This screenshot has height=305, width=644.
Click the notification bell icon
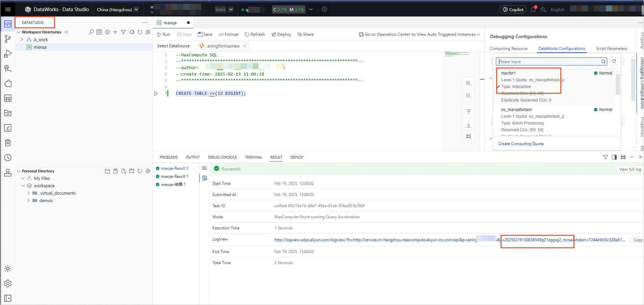click(533, 9)
